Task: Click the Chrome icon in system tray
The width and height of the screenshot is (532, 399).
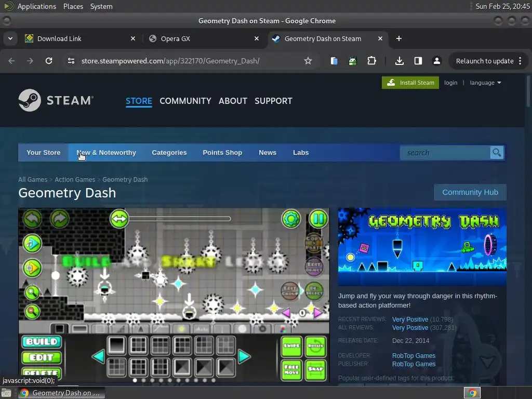Action: pyautogui.click(x=472, y=393)
